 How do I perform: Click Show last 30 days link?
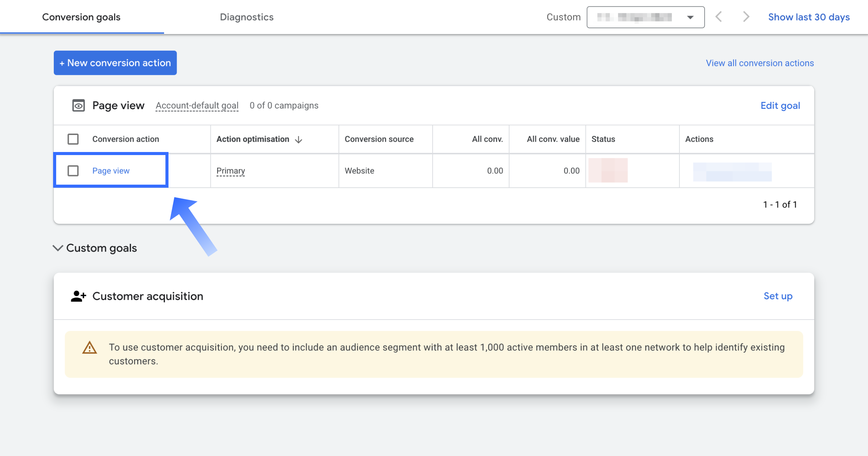coord(808,17)
